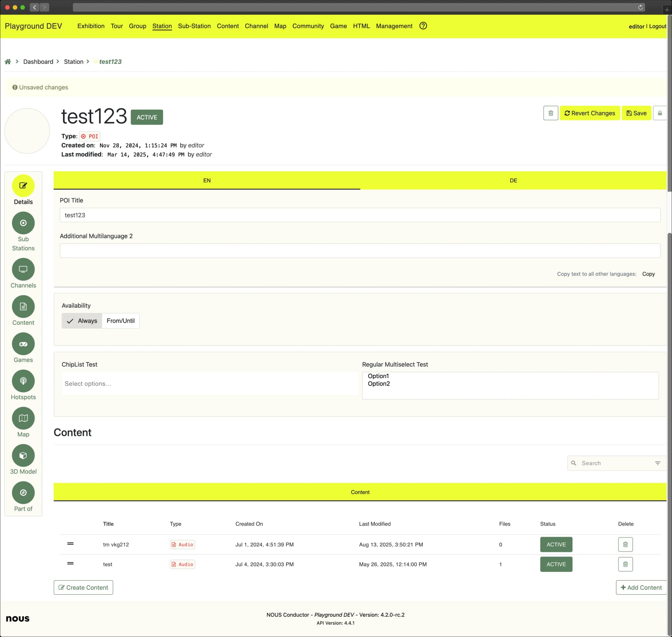Go to Station breadcrumb link
This screenshot has height=637, width=672.
[73, 62]
